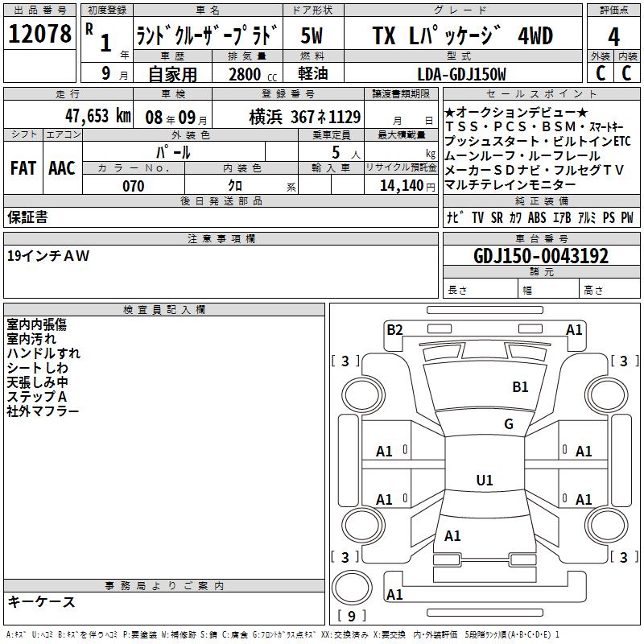The image size is (644, 644).
Task: Select エアB airbag equipment code
Action: pos(562,217)
